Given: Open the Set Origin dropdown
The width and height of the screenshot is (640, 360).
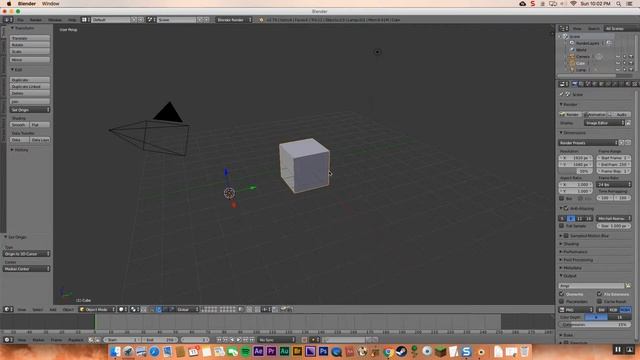Looking at the screenshot, I should coord(30,110).
